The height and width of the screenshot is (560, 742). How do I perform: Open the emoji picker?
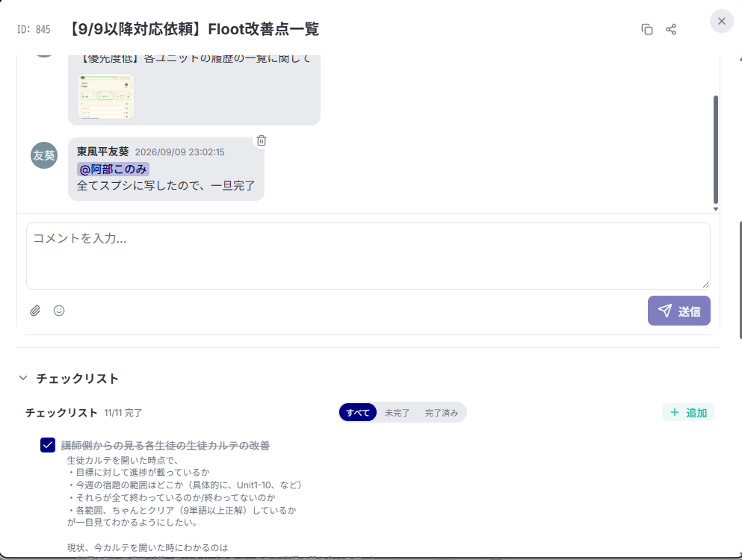59,311
